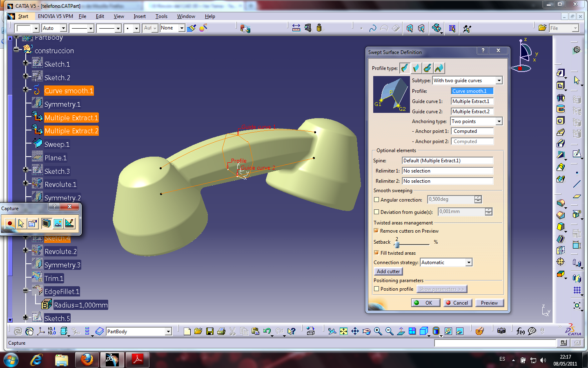Click the Capture options icon
Viewport: 588px width, 368px height.
[33, 223]
